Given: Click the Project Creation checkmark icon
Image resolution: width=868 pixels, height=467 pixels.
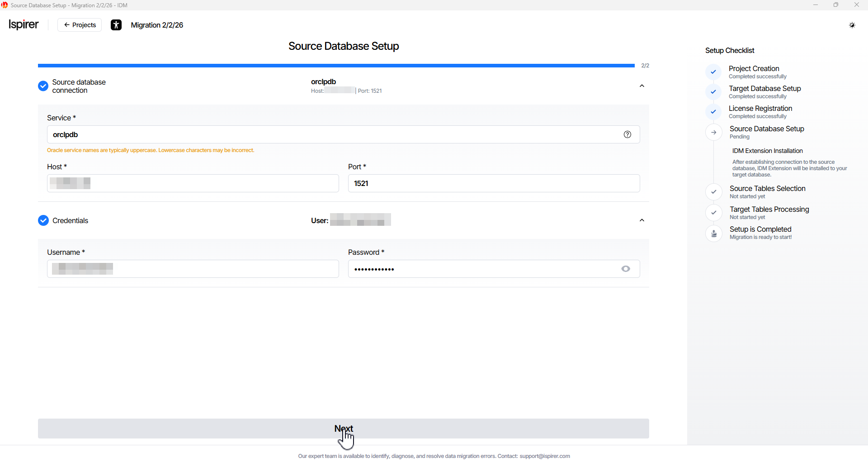Looking at the screenshot, I should tap(713, 71).
